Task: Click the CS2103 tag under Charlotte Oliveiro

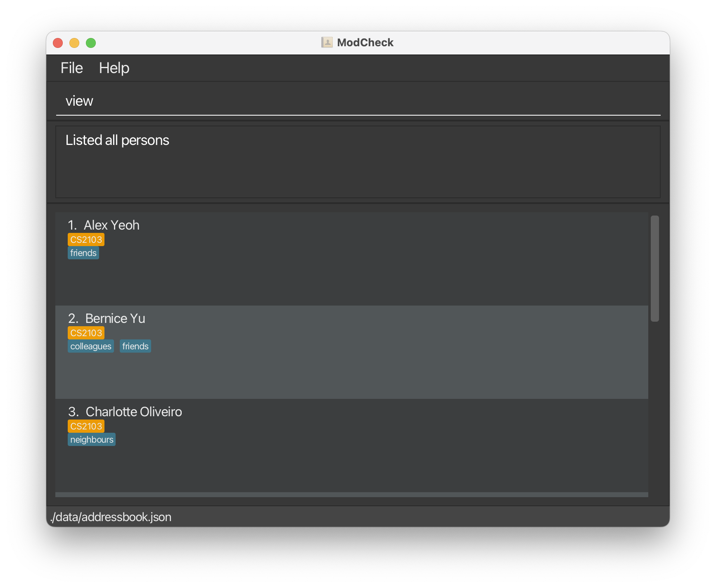Action: pyautogui.click(x=86, y=426)
